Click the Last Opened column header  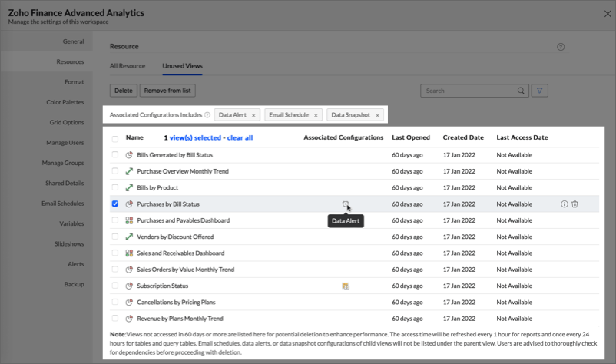pyautogui.click(x=411, y=137)
